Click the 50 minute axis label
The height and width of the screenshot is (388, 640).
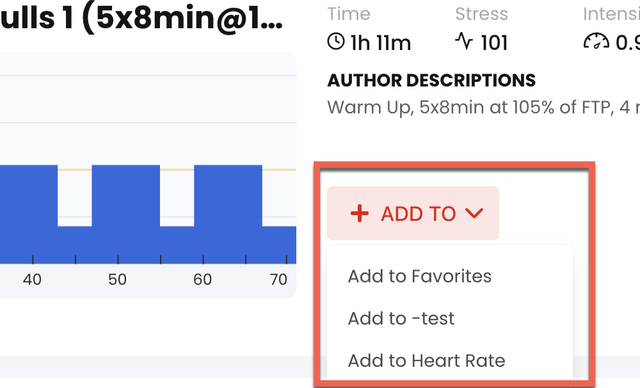click(x=117, y=279)
